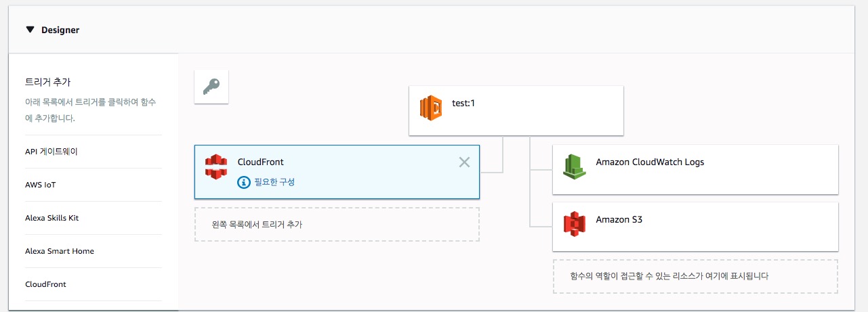Click the CloudFront icon in the trigger card

pyautogui.click(x=216, y=166)
